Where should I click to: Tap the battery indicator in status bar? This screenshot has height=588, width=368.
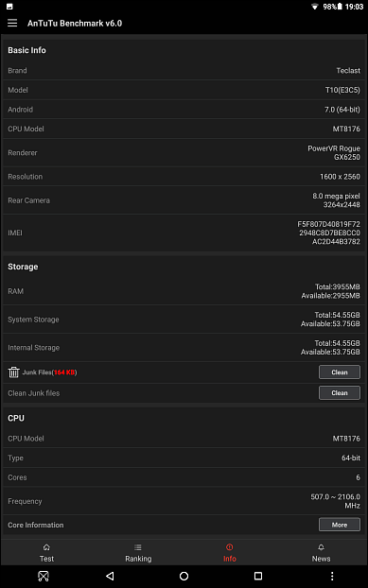[x=340, y=7]
